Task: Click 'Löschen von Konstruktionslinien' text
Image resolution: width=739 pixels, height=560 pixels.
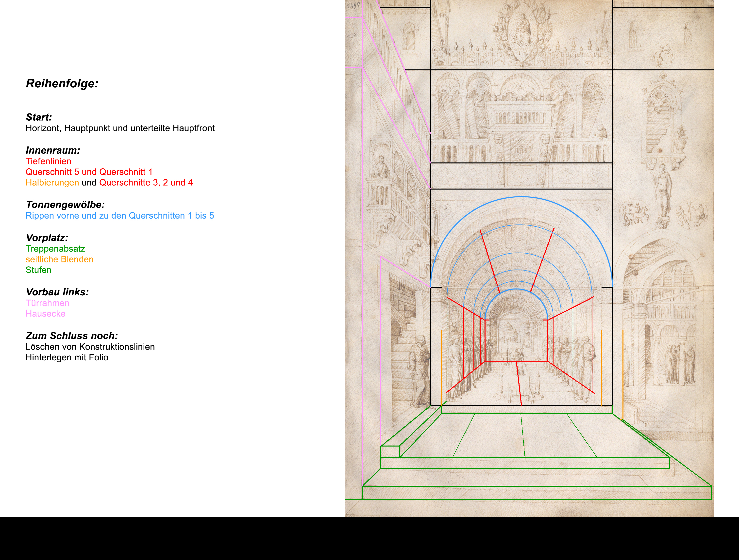Action: [90, 347]
